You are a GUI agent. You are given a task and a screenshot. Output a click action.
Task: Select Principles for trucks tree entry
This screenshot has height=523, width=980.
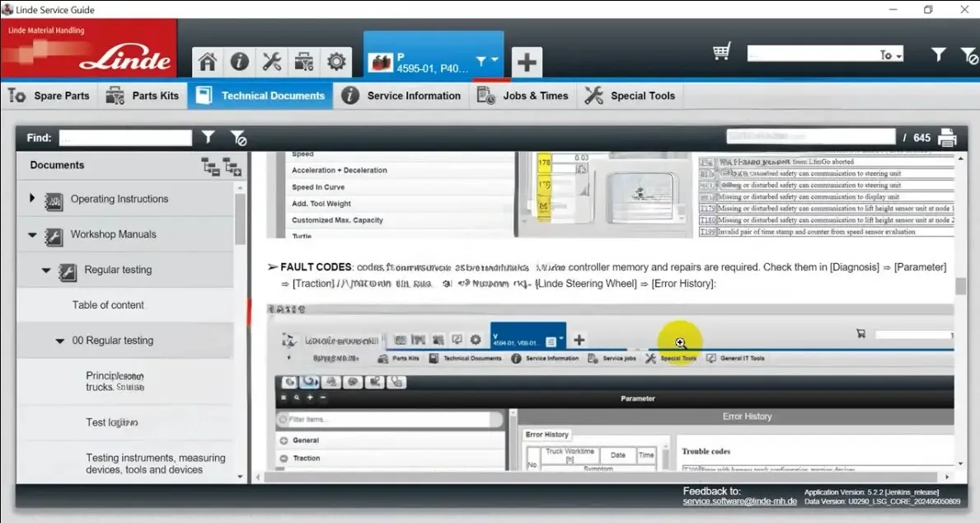[115, 381]
